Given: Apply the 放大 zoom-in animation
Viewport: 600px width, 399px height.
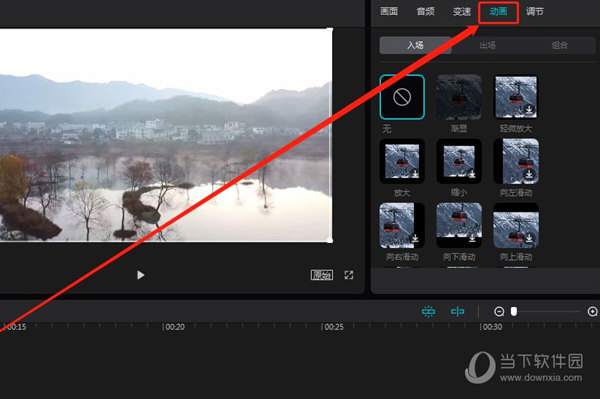Looking at the screenshot, I should pos(402,161).
